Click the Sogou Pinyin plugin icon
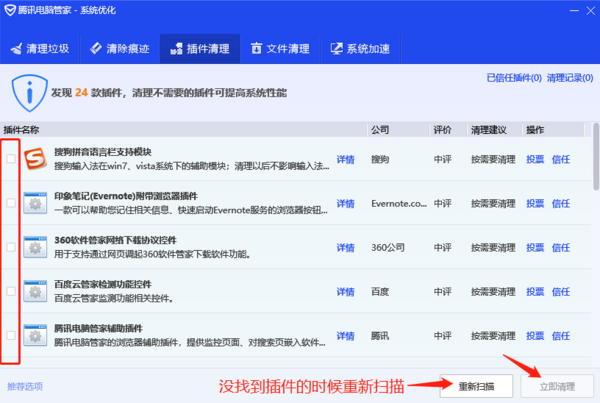This screenshot has height=403, width=600. click(x=36, y=158)
